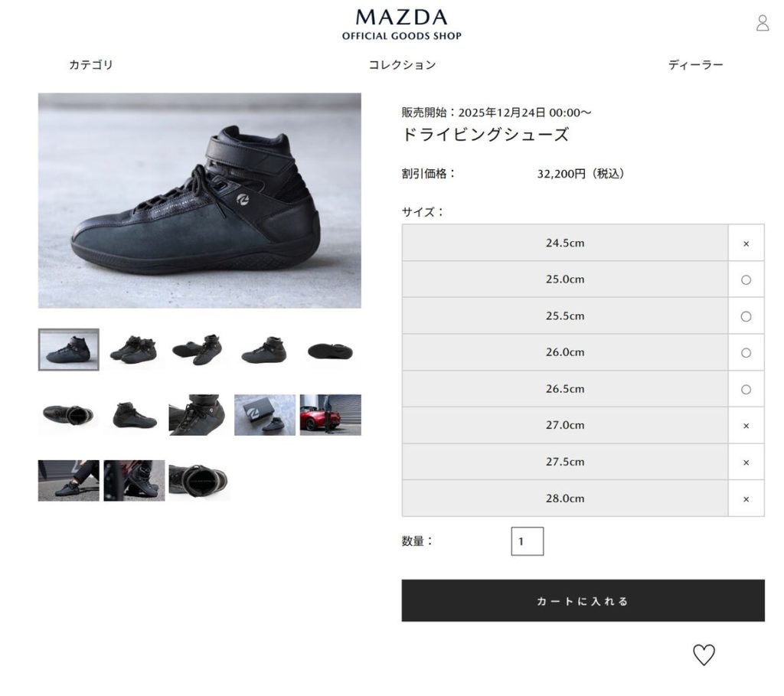The width and height of the screenshot is (784, 696).
Task: View the red car thumbnail photo
Action: [330, 414]
